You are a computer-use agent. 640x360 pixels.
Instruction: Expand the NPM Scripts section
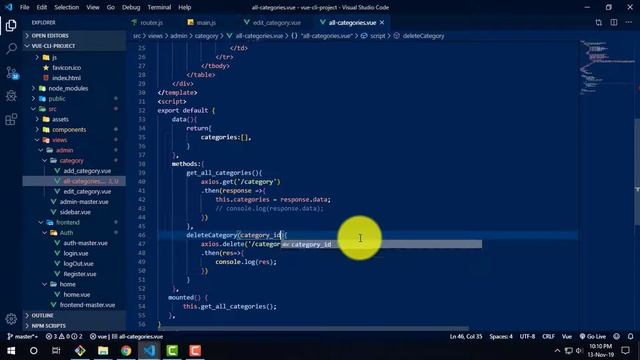[x=74, y=326]
